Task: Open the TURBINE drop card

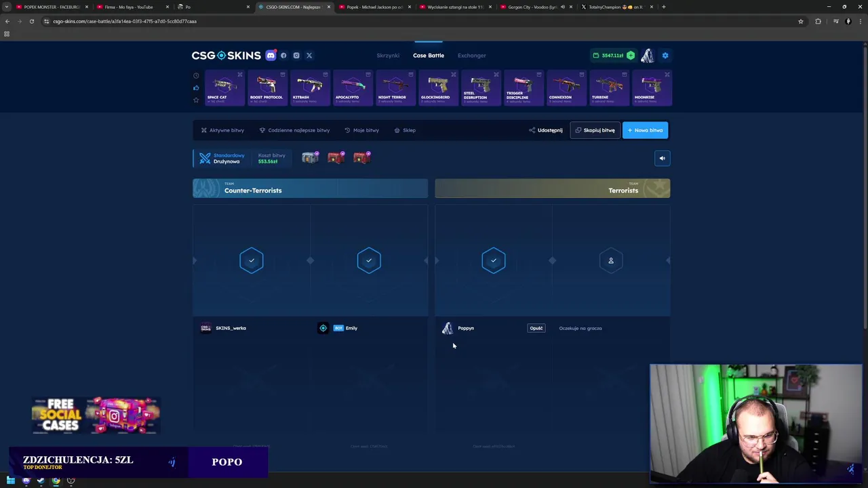Action: pos(609,88)
